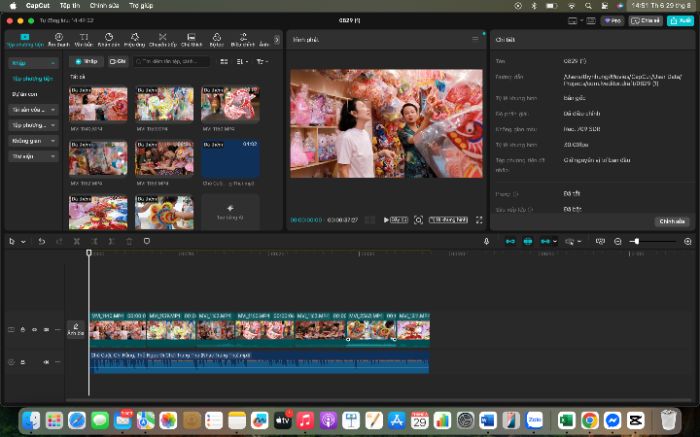This screenshot has height=437, width=700.
Task: Click the timeline zoom slider handle
Action: pos(637,241)
